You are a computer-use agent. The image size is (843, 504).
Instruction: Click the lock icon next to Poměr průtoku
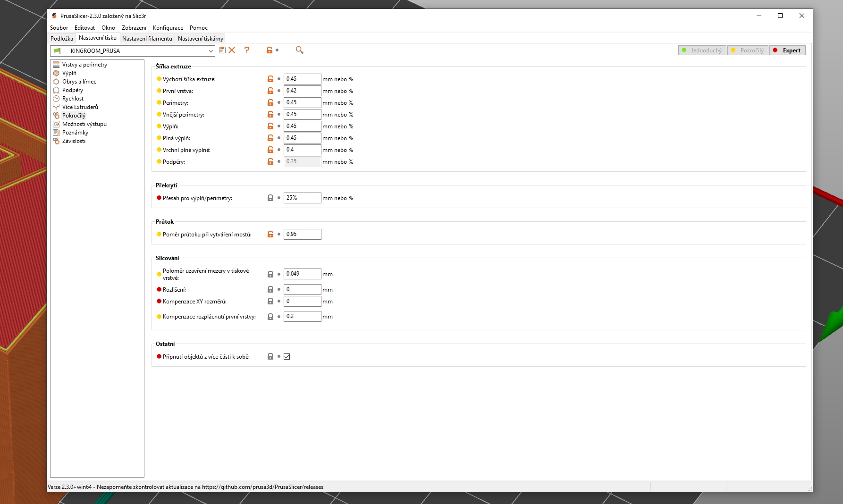(270, 234)
